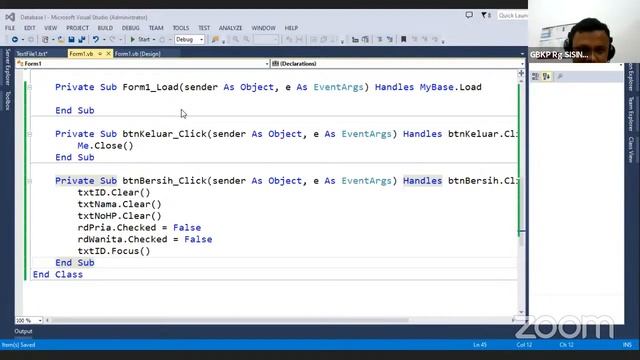The height and width of the screenshot is (360, 640).
Task: Click the Undo arrow icon
Action: click(x=96, y=40)
